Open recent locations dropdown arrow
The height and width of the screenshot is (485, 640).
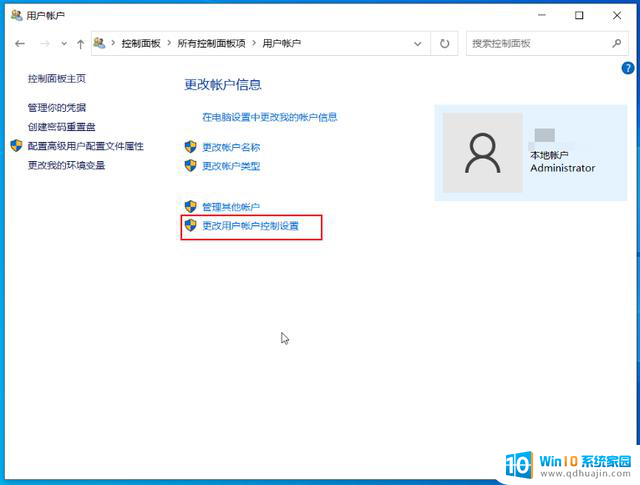pos(64,44)
